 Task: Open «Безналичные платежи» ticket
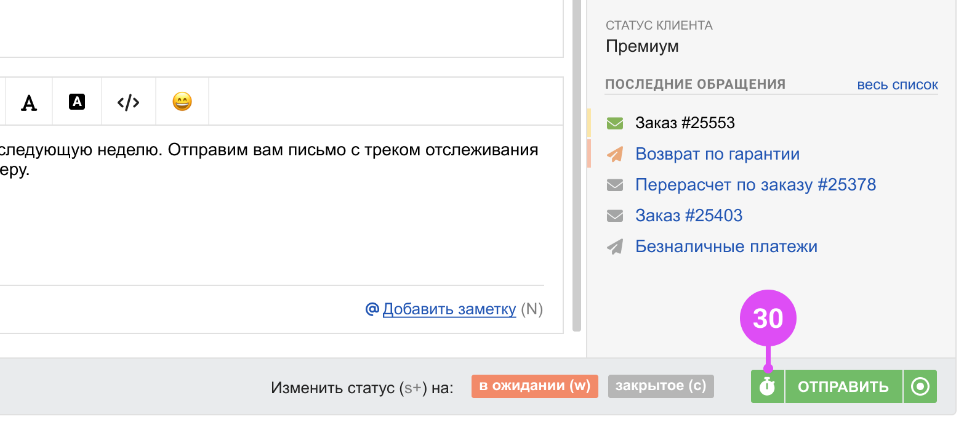point(726,246)
